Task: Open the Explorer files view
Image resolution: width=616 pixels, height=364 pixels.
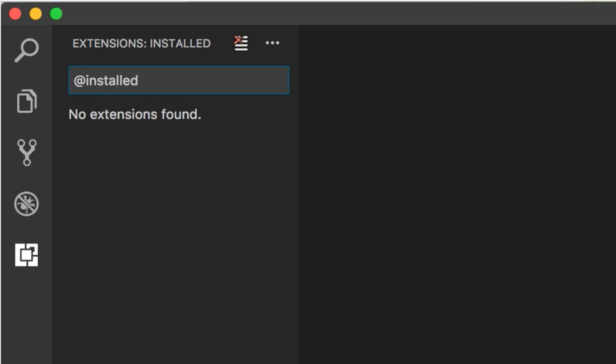Action: 27,101
